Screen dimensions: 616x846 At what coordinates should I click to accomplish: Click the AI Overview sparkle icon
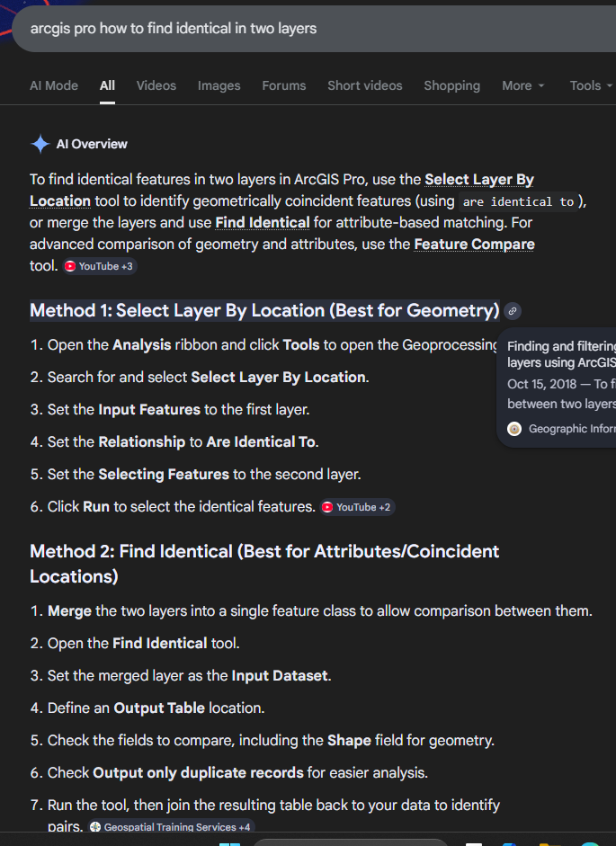[x=40, y=144]
